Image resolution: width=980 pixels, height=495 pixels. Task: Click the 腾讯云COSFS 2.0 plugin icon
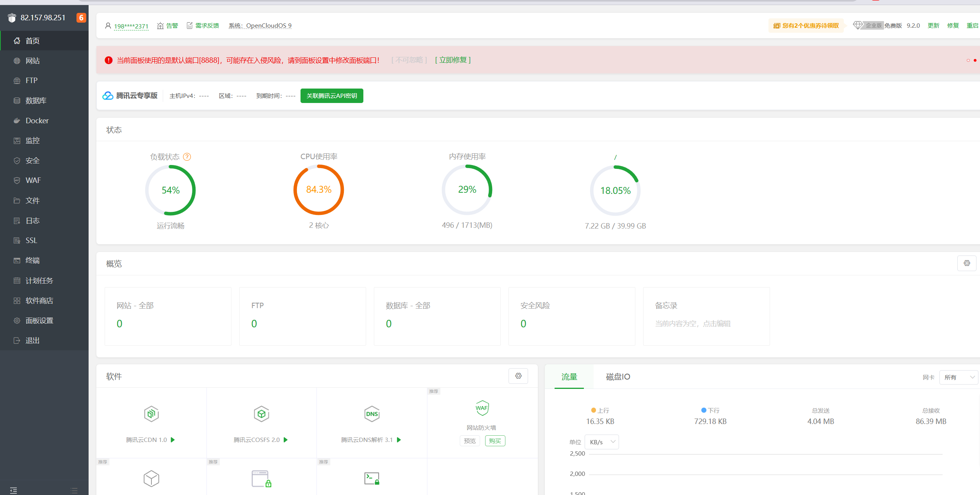coord(261,414)
